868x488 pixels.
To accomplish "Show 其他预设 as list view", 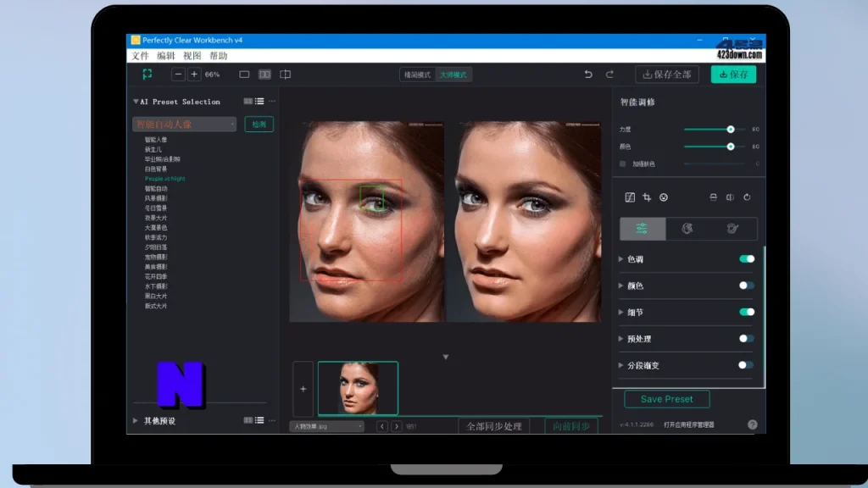I will tap(259, 420).
